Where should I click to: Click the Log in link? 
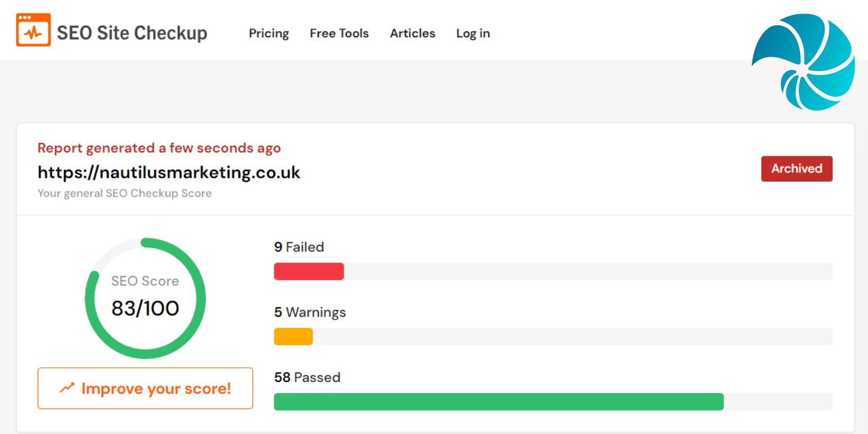[x=473, y=34]
